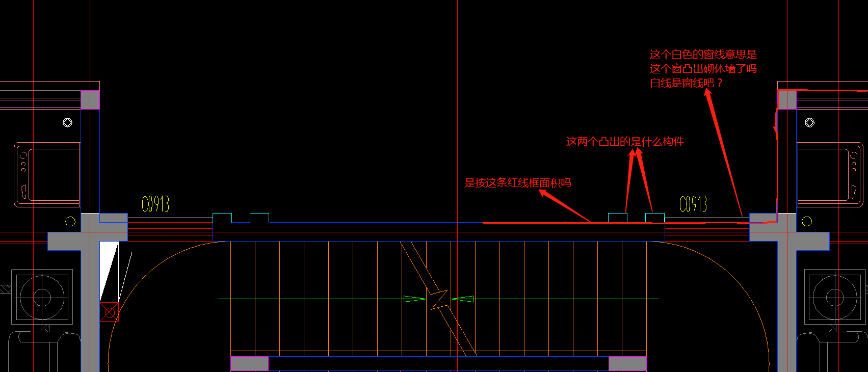Select the stair break-line zigzag symbol
This screenshot has height=372, width=868.
point(439,299)
